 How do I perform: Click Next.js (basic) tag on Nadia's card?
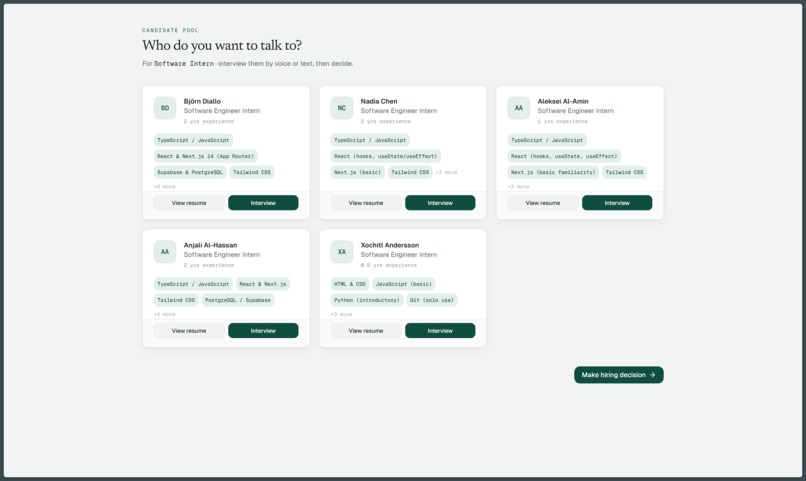357,172
